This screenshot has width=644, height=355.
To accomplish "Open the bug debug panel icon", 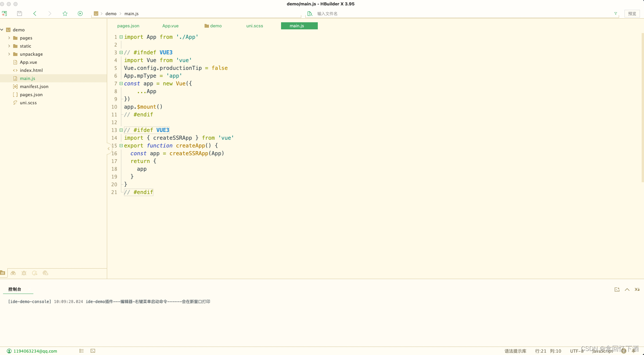I will click(x=24, y=273).
